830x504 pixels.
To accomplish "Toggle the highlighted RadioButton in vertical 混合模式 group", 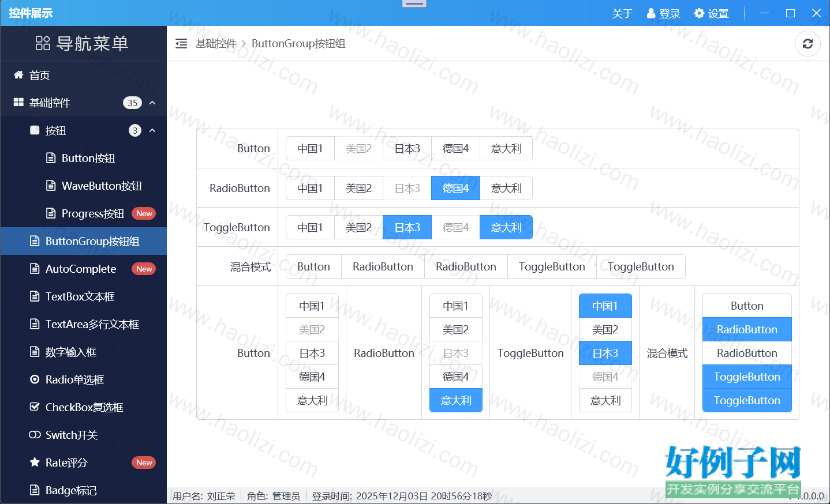I will [747, 329].
